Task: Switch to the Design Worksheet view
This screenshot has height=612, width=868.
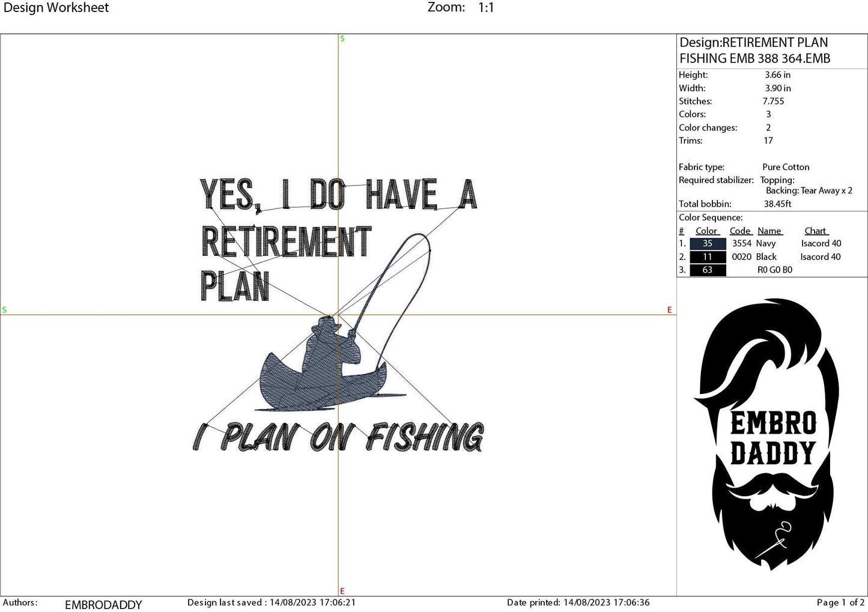Action: [57, 7]
